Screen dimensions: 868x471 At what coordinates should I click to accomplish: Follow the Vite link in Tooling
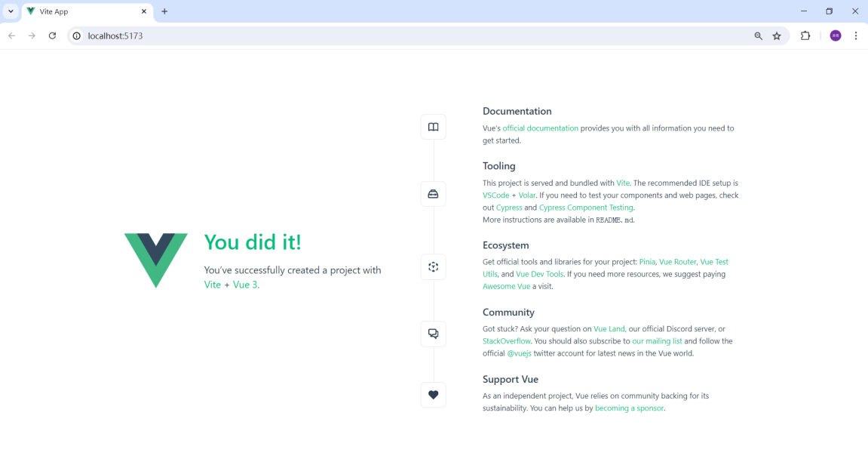click(623, 183)
